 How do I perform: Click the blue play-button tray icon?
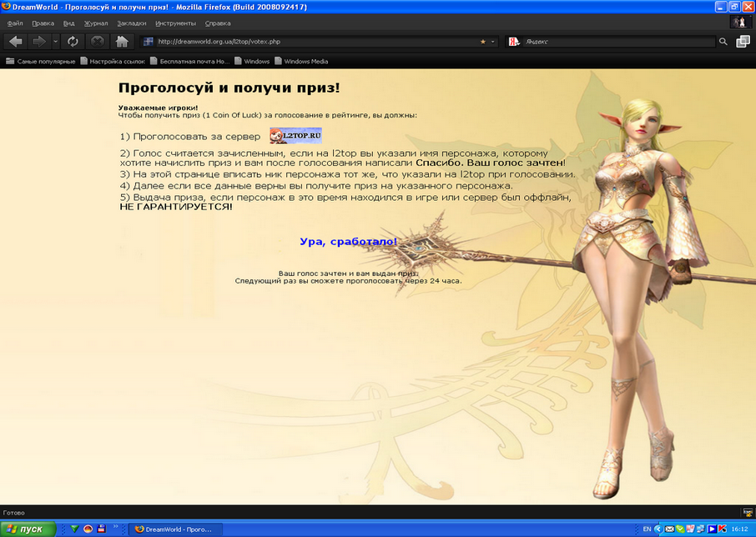pyautogui.click(x=712, y=529)
